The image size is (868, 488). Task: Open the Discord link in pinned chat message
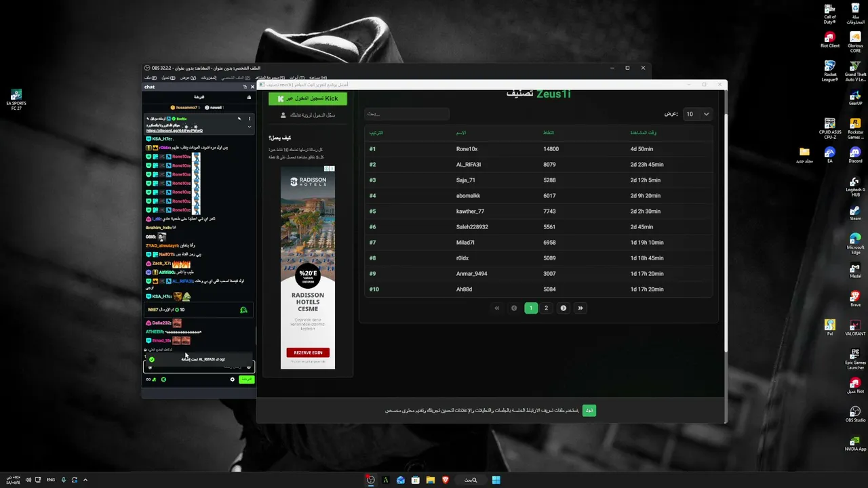(x=174, y=131)
